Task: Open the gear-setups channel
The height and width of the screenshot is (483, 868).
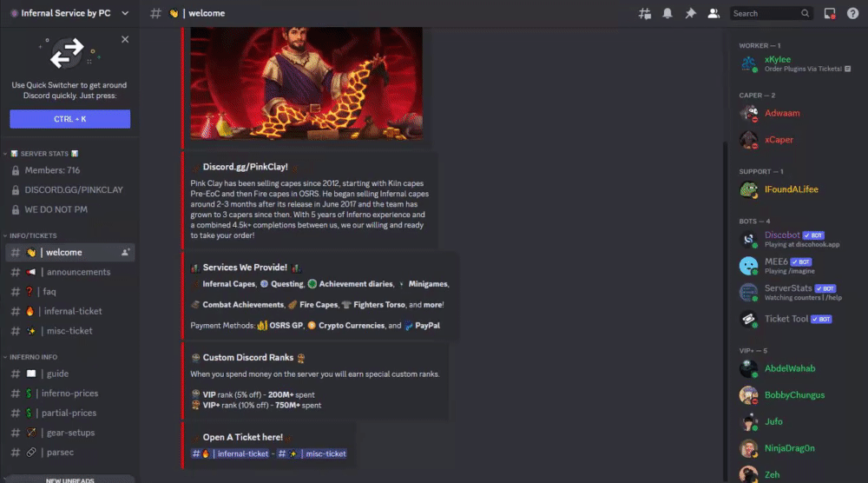Action: [69, 433]
